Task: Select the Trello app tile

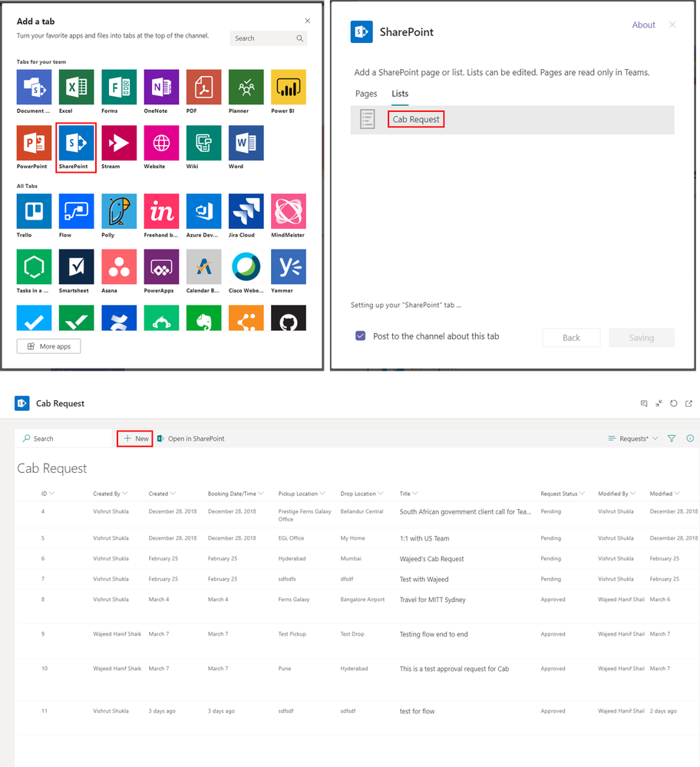Action: [34, 211]
